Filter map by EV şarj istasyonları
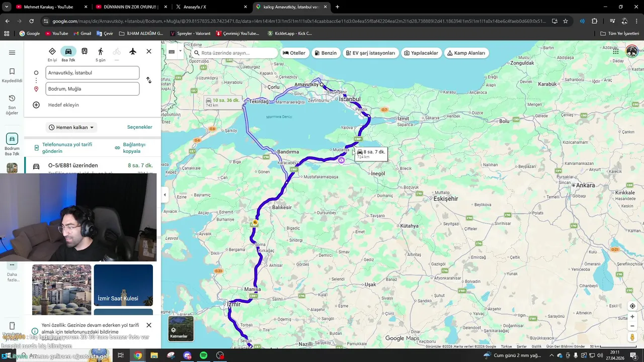This screenshot has width=644, height=362. click(x=370, y=53)
